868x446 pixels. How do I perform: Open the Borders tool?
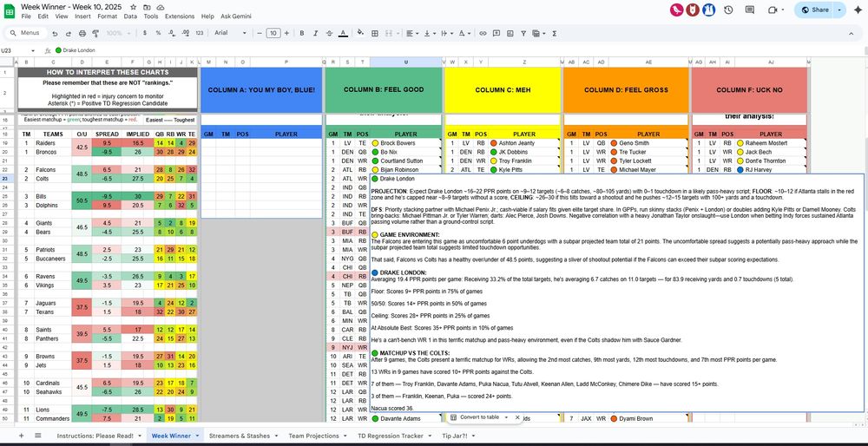click(375, 33)
